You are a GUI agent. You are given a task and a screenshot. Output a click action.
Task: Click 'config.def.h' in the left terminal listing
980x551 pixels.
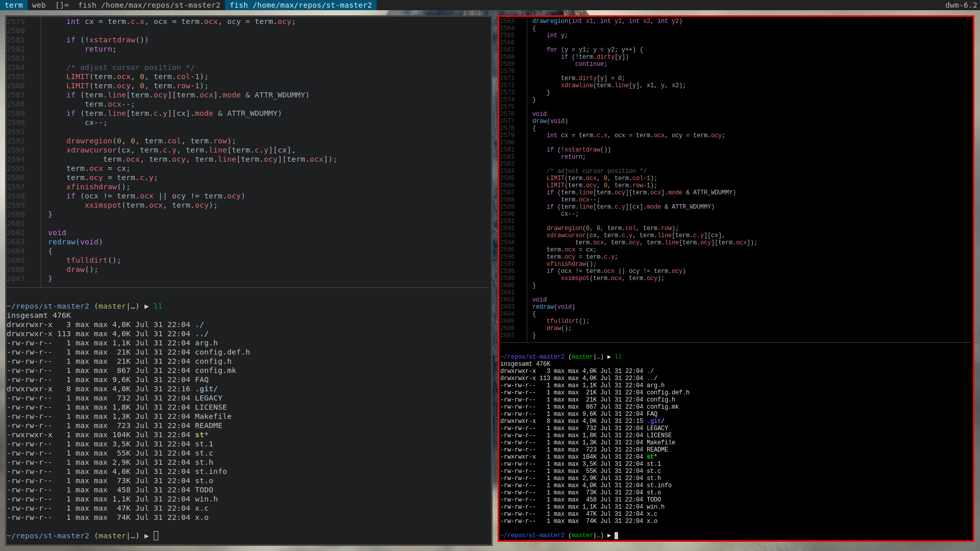223,352
